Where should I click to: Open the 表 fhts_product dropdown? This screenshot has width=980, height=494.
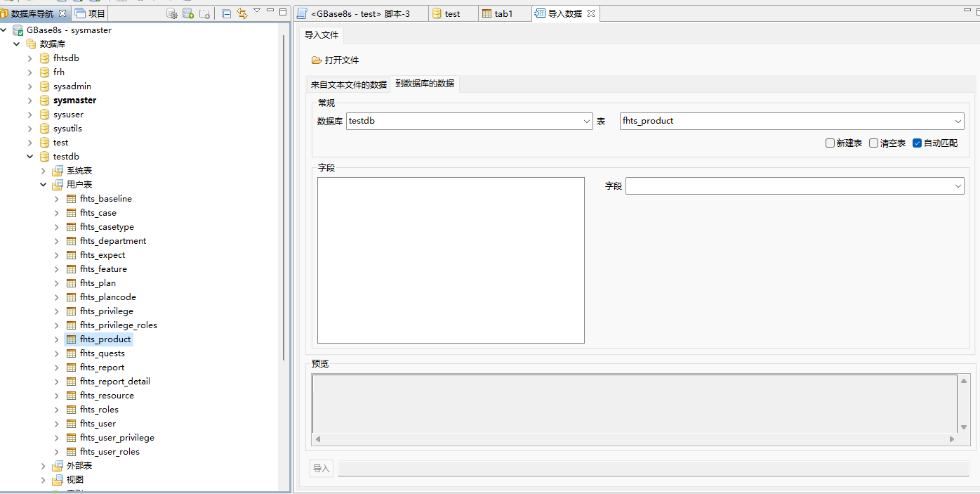958,121
